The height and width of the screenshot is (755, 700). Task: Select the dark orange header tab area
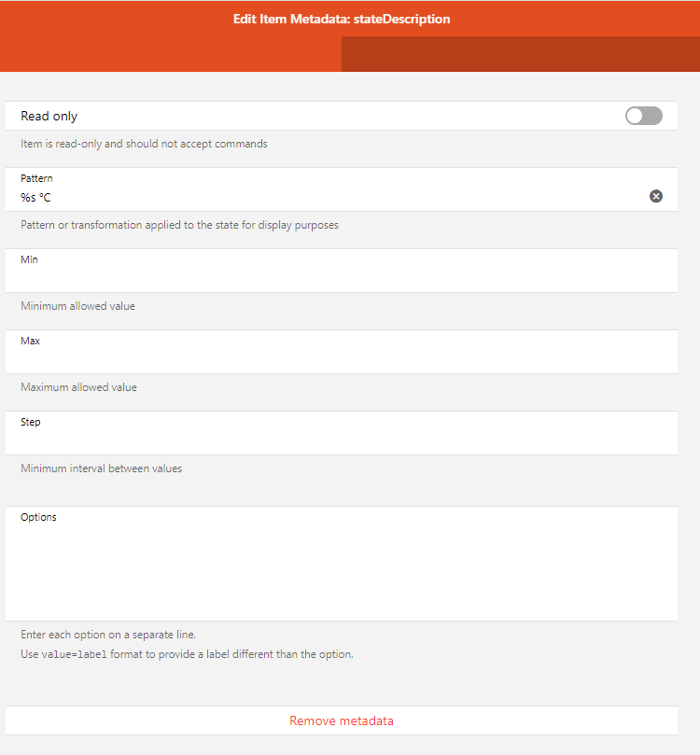(520, 54)
